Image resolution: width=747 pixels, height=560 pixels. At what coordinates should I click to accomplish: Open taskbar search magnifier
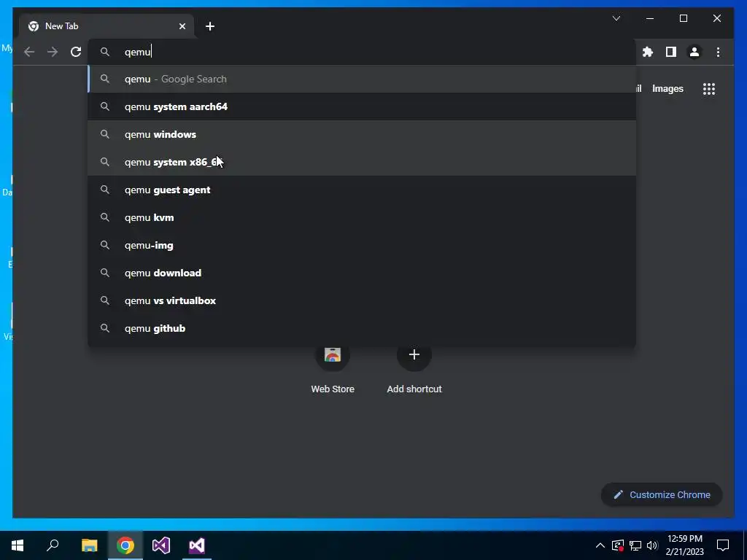pos(53,545)
